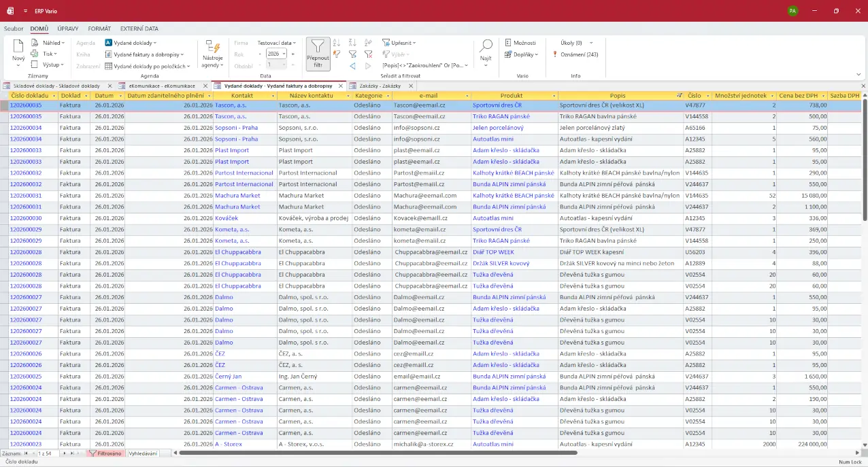
Task: Click the blue previous arrow icon
Action: point(352,66)
